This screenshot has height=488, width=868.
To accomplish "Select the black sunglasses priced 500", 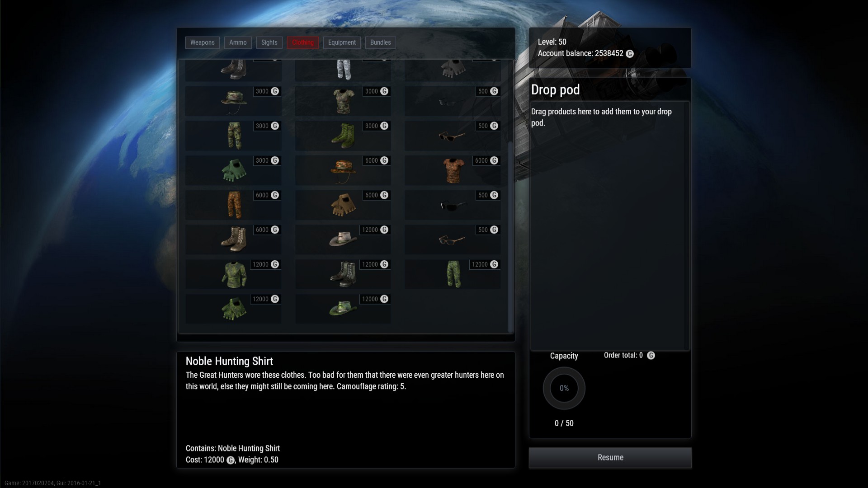I will [x=453, y=205].
